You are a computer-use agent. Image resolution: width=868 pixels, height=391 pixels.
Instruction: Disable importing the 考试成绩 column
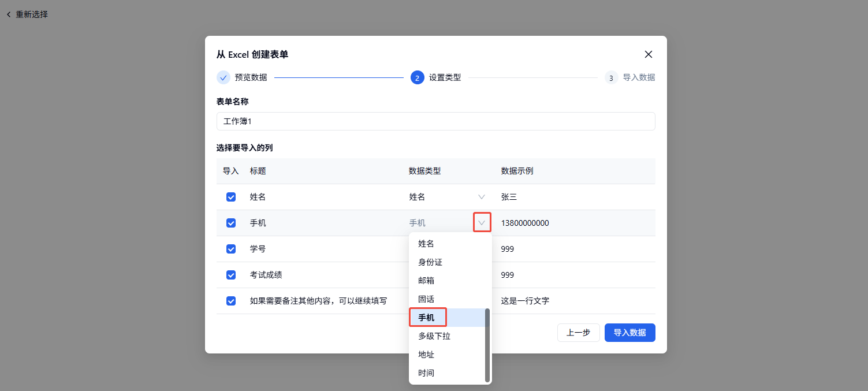(231, 275)
